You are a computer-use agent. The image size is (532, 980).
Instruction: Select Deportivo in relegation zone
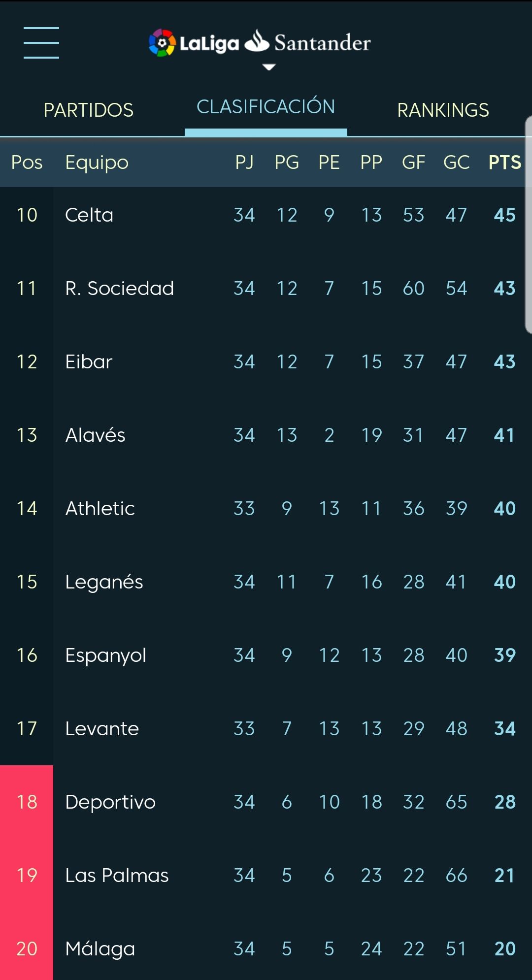pos(110,802)
